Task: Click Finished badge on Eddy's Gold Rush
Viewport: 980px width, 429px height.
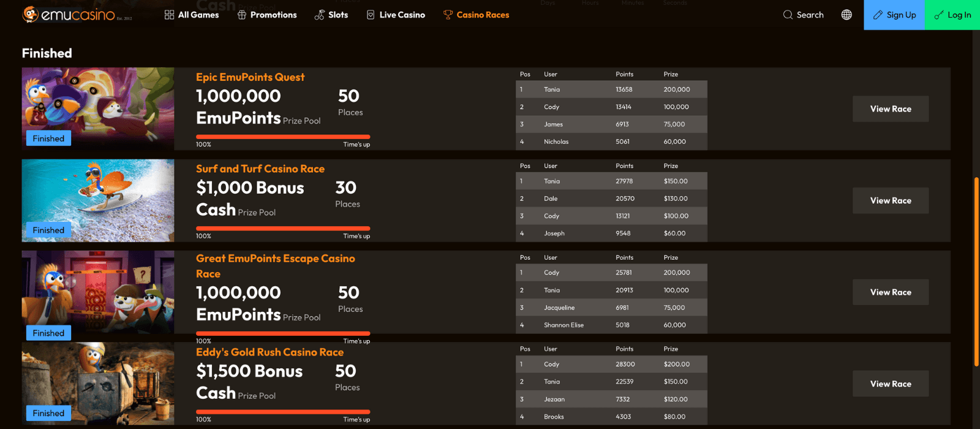Action: 48,414
